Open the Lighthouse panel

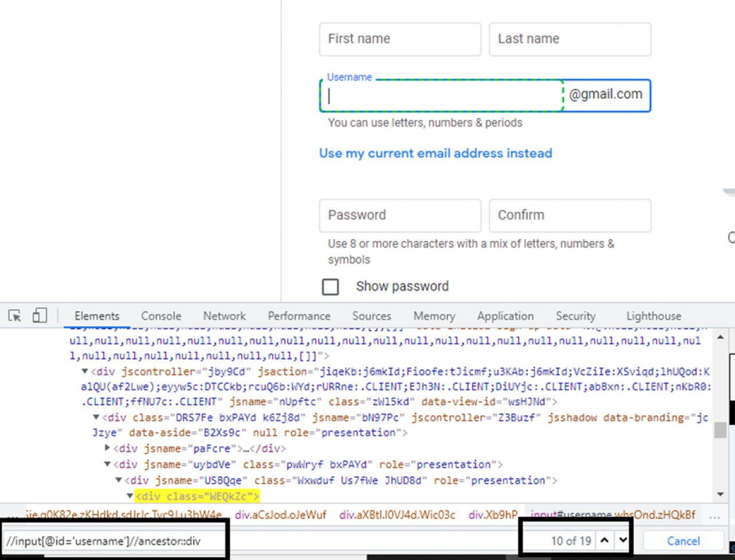click(653, 315)
